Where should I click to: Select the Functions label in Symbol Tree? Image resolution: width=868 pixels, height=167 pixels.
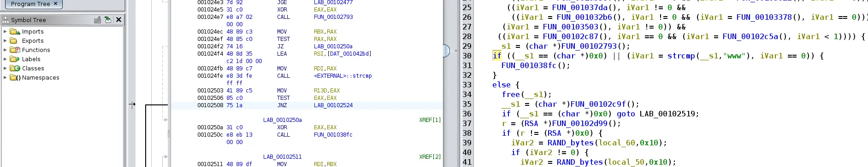36,50
